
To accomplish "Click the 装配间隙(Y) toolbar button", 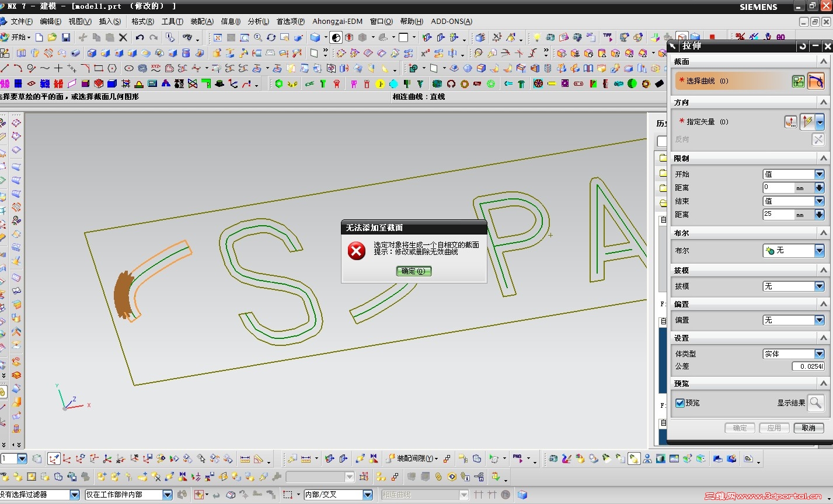I will tap(412, 459).
